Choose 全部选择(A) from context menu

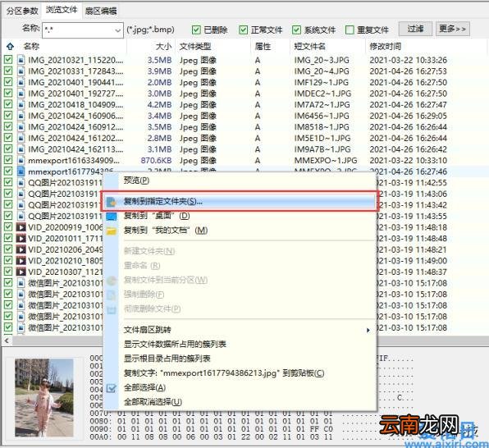pos(144,388)
